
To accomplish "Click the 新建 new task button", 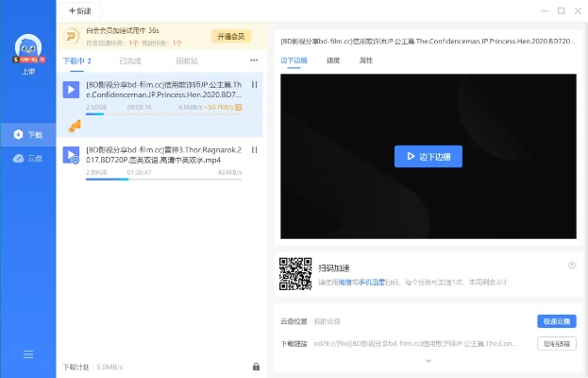I will coord(80,10).
